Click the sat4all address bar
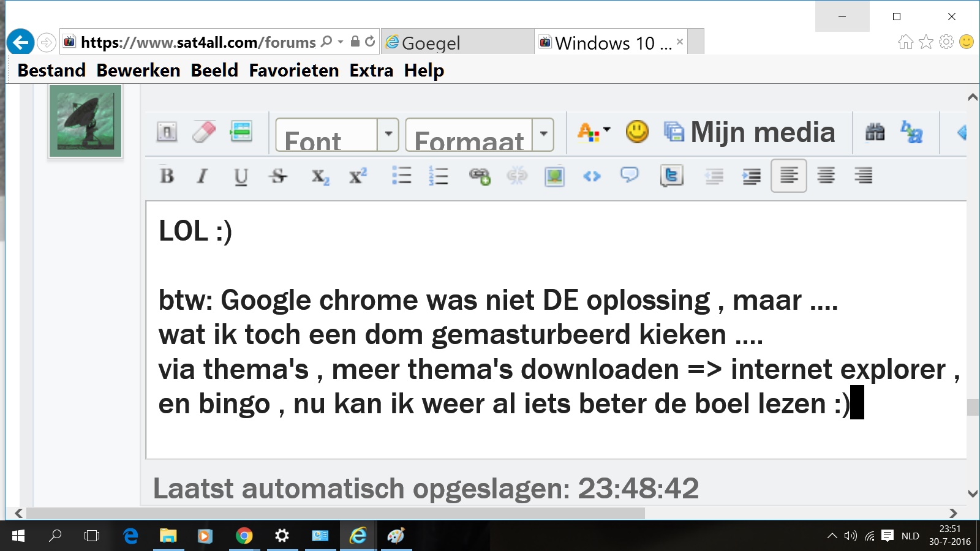The height and width of the screenshot is (551, 980). coord(198,42)
